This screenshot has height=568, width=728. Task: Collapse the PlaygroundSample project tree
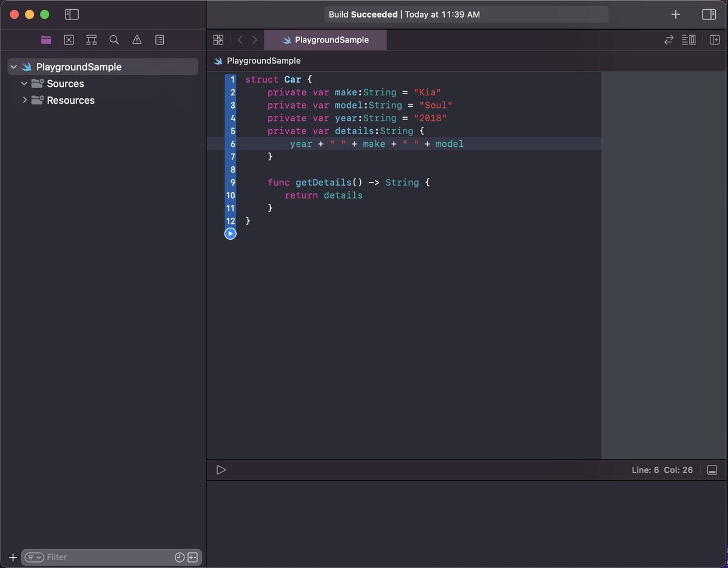click(13, 67)
